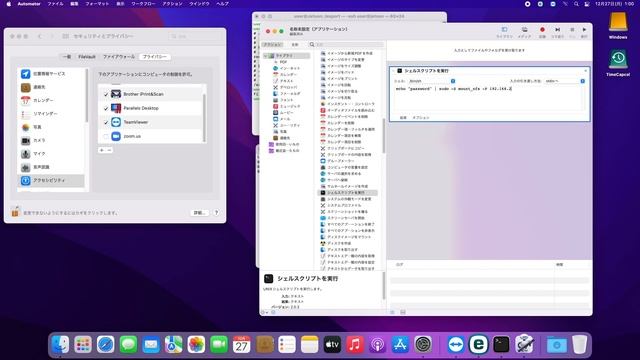Collapse the ライブラリ tree in Automator

265,56
